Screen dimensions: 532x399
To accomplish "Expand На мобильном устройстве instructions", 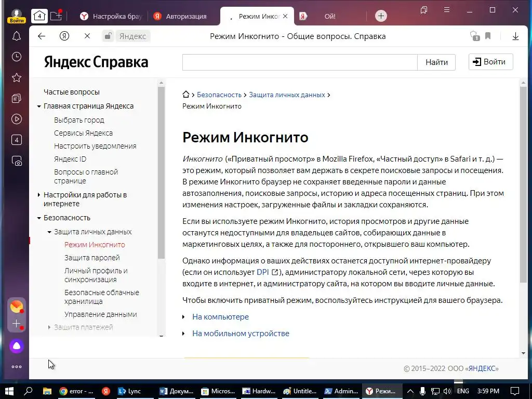I will (241, 333).
